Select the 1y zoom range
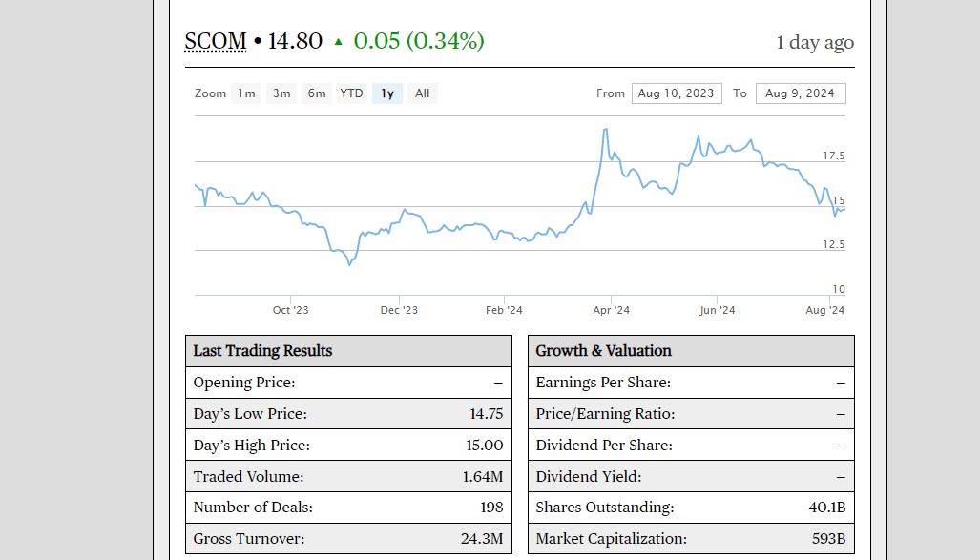 [x=386, y=93]
